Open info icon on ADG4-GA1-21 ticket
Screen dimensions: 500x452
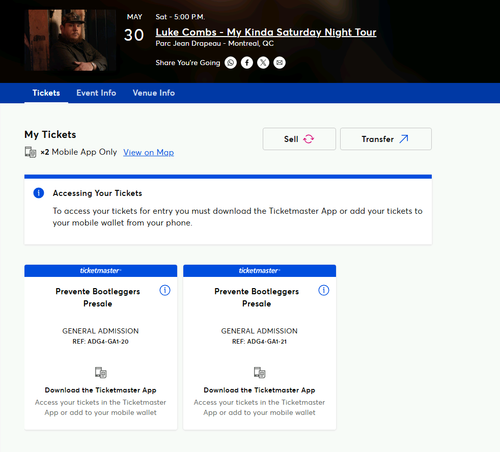pyautogui.click(x=324, y=290)
